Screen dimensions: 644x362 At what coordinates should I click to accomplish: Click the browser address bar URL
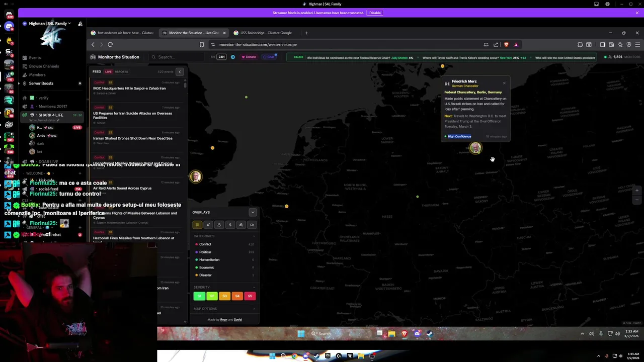coord(258,45)
